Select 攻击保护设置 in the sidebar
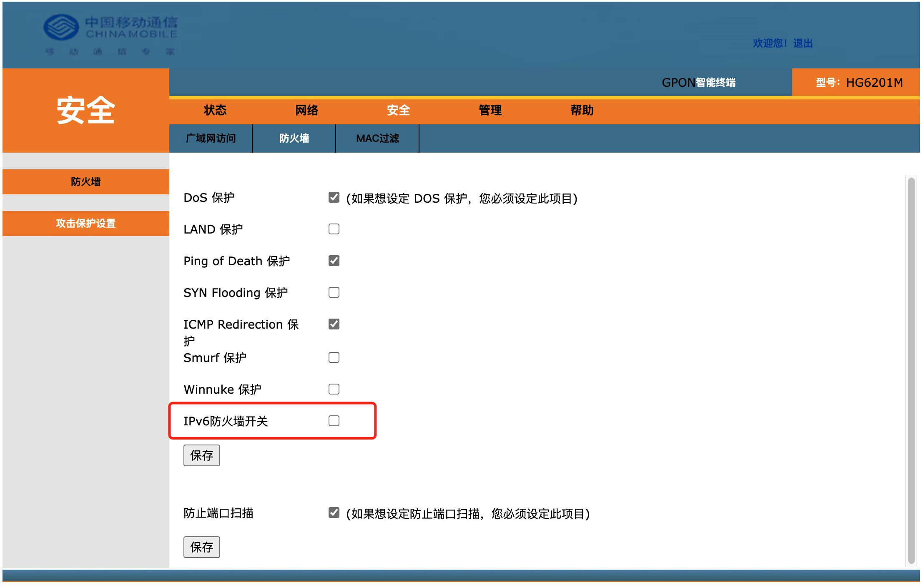The height and width of the screenshot is (588, 924). click(x=85, y=224)
